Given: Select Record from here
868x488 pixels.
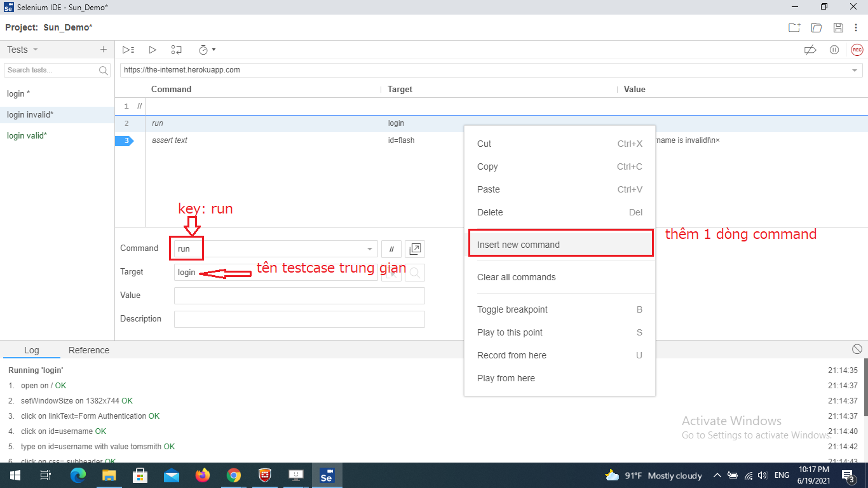Looking at the screenshot, I should 560,355.
